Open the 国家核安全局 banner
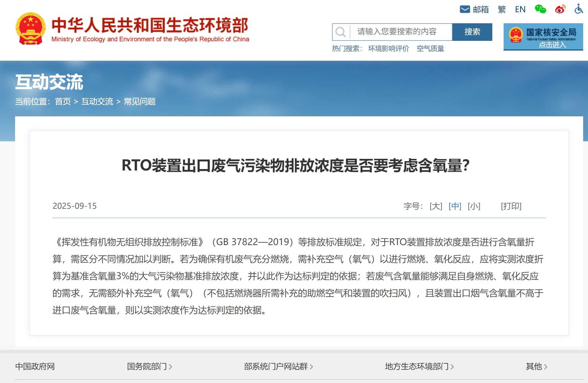The width and height of the screenshot is (588, 383). [543, 37]
